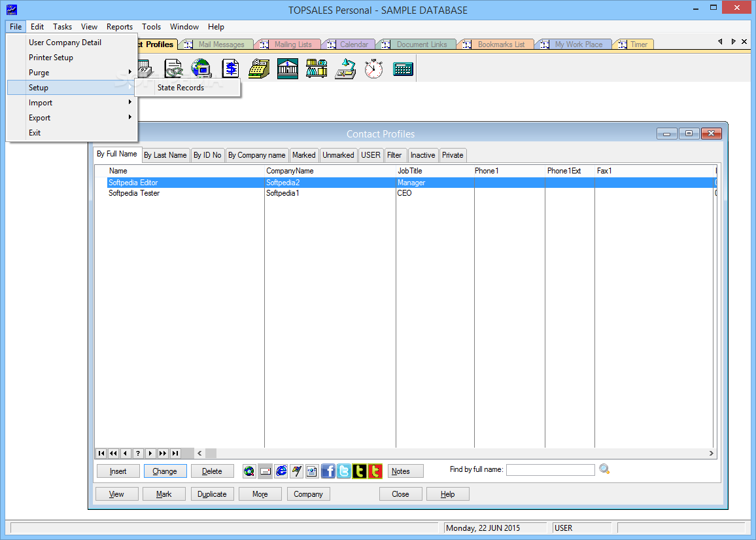Viewport: 756px width, 540px height.
Task: Switch to the Timer tab
Action: coord(634,45)
